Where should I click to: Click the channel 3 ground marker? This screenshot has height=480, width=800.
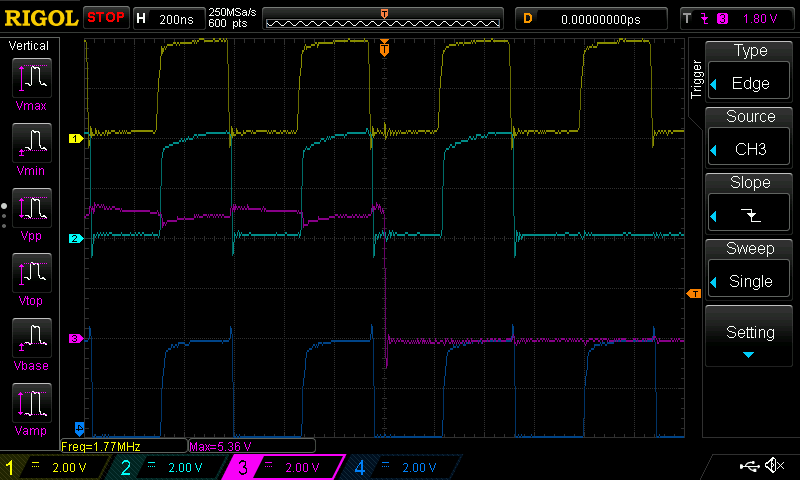click(76, 338)
